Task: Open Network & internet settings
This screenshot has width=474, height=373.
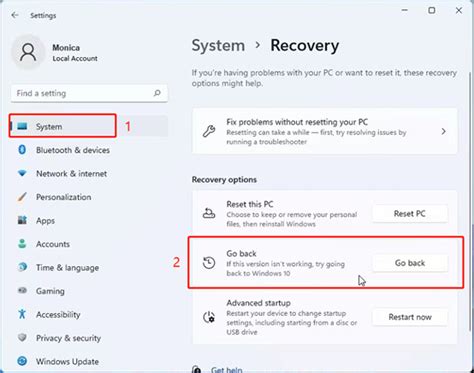Action: coord(89,173)
